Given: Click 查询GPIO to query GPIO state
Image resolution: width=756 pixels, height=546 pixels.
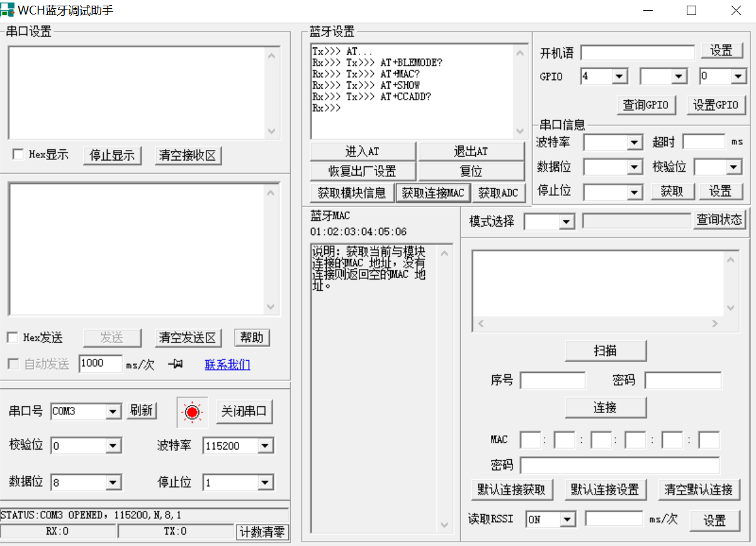Looking at the screenshot, I should 646,105.
